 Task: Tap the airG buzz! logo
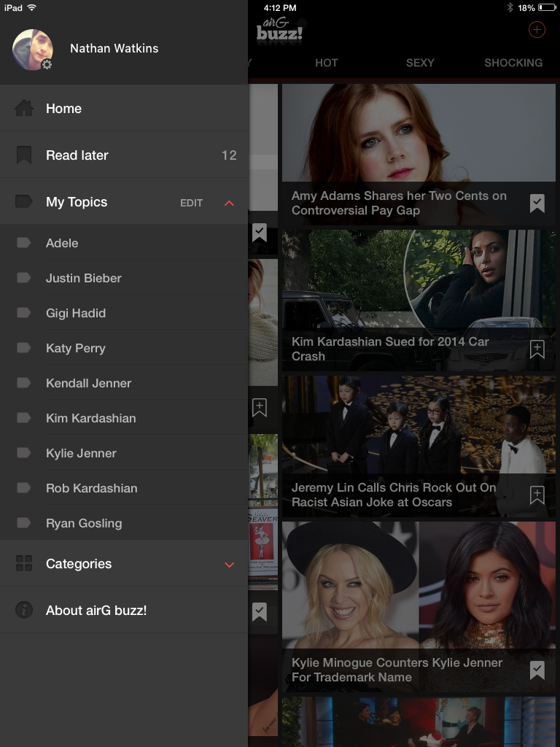(279, 31)
